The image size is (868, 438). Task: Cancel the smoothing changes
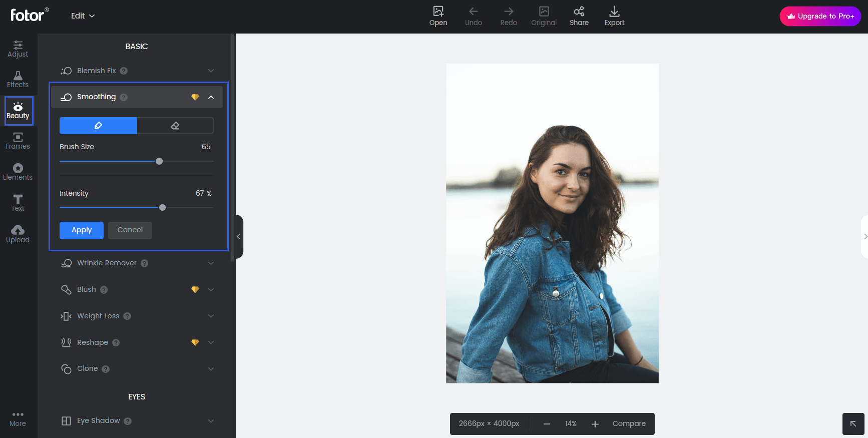point(130,230)
